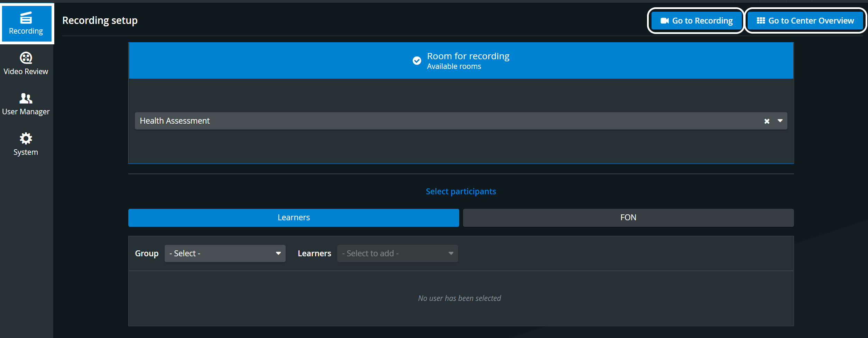
Task: Clear Health Assessment room selection
Action: tap(767, 121)
